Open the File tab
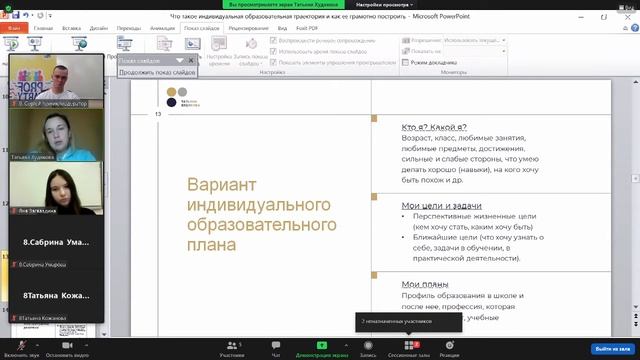Image resolution: width=640 pixels, height=360 pixels. coord(14,28)
